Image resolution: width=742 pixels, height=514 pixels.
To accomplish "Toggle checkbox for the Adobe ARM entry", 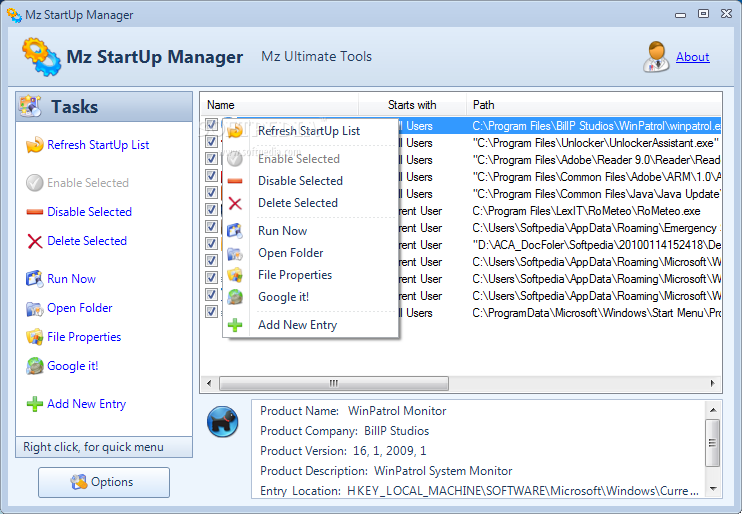I will [211, 176].
